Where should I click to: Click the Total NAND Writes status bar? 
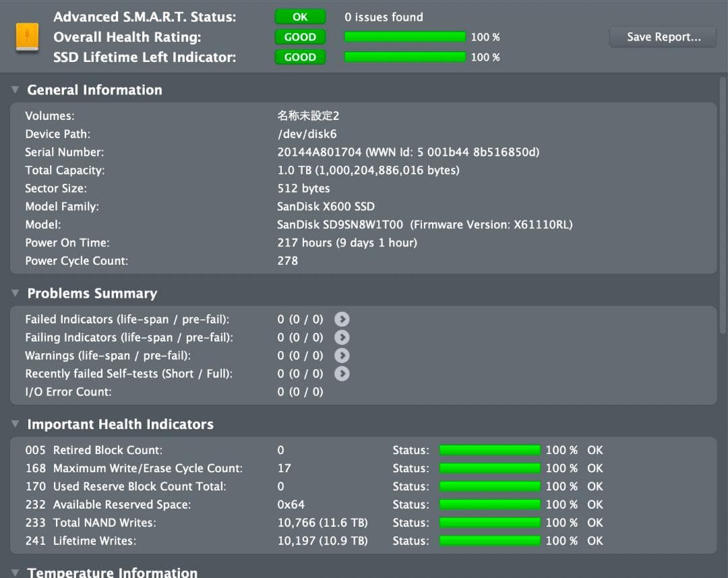(x=490, y=522)
